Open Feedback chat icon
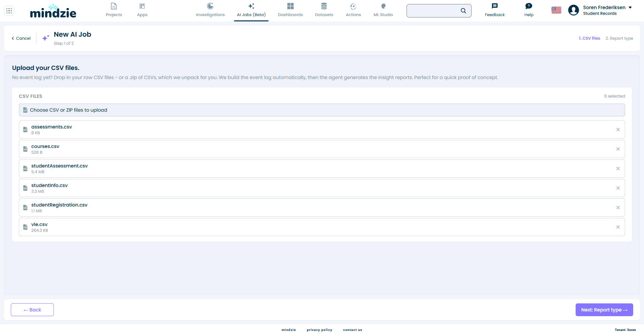This screenshot has width=644, height=335. tap(495, 6)
